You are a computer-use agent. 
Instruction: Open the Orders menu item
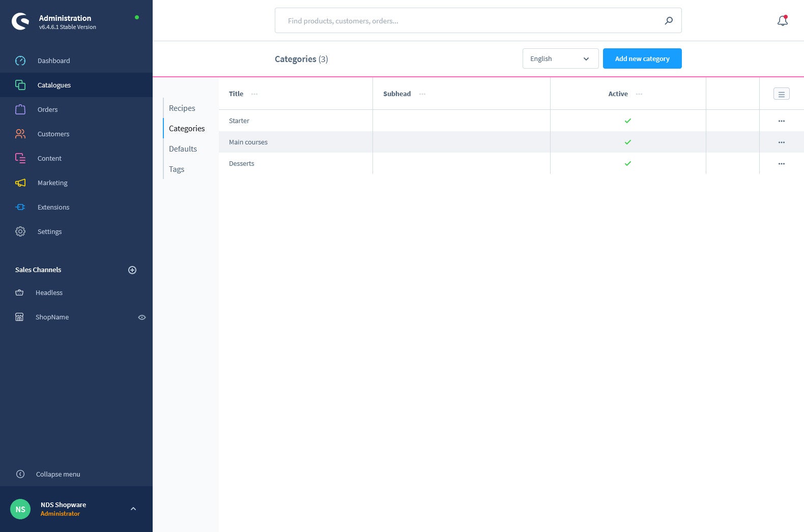click(48, 109)
